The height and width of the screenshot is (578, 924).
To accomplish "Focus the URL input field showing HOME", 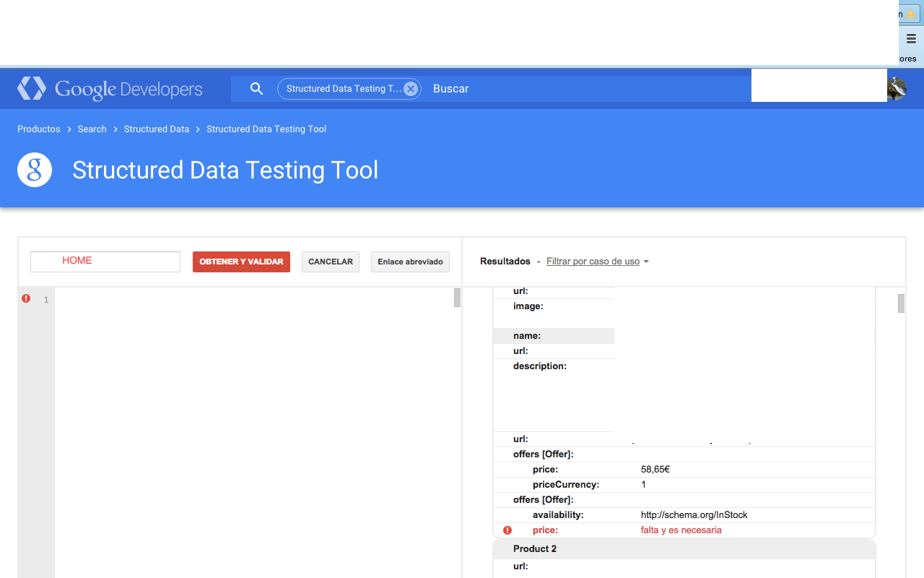I will (105, 262).
